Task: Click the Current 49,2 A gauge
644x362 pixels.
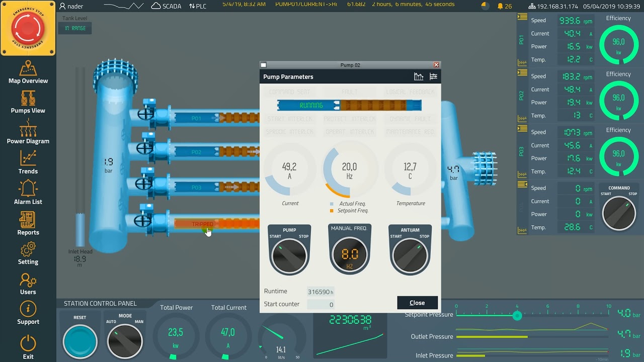Action: click(289, 170)
